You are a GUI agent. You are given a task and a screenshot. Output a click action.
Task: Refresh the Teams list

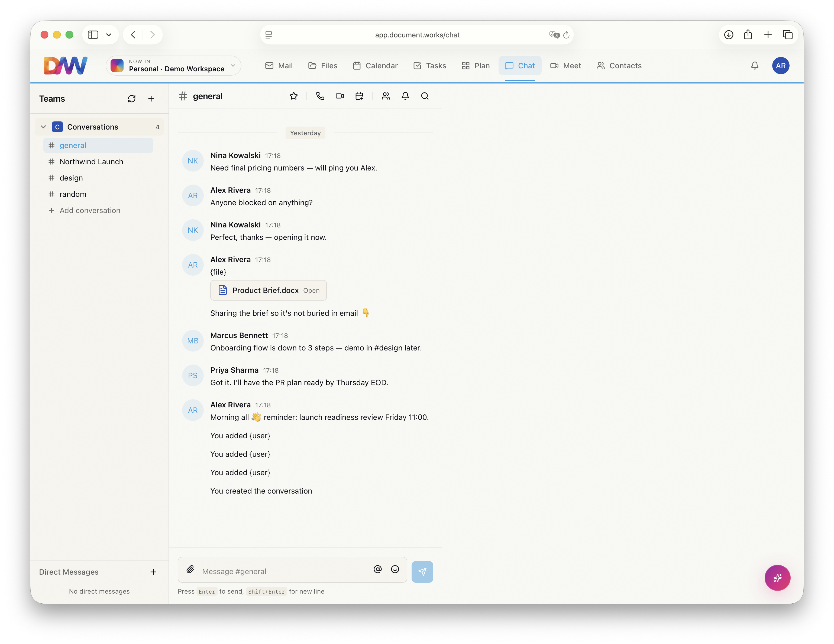click(x=131, y=99)
